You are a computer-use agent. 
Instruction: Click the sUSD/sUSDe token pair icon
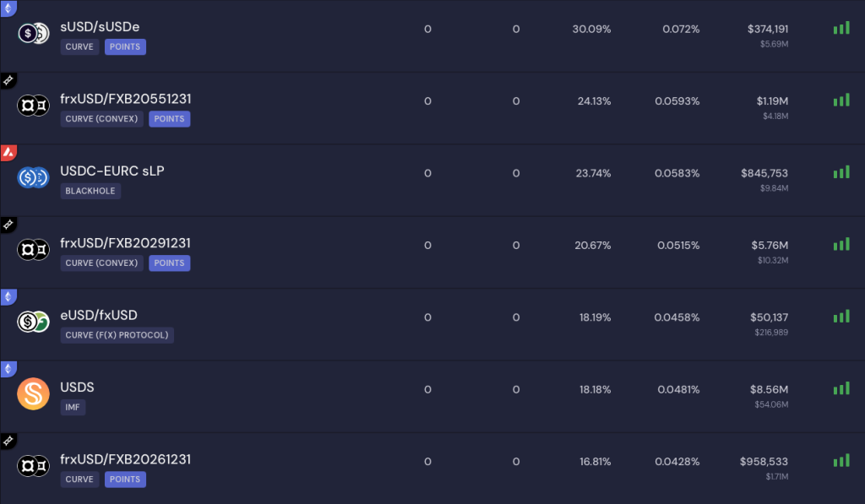click(34, 34)
